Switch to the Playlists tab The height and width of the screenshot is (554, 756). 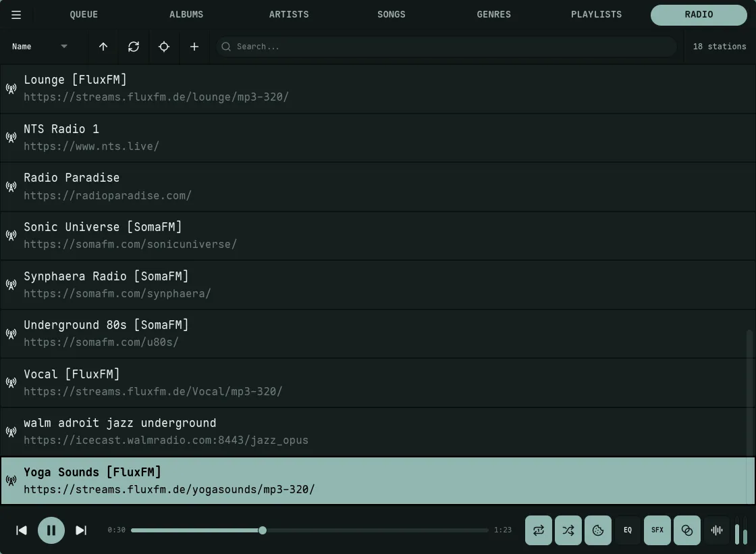pos(597,14)
